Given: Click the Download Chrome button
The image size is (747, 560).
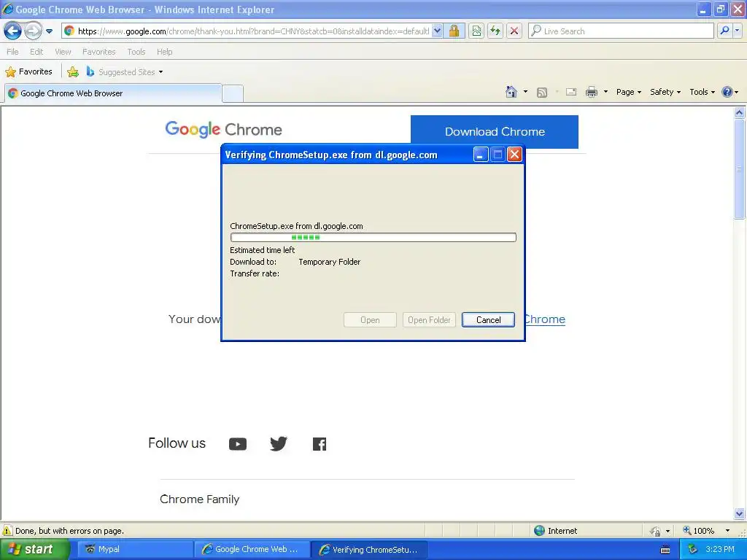Looking at the screenshot, I should click(495, 132).
